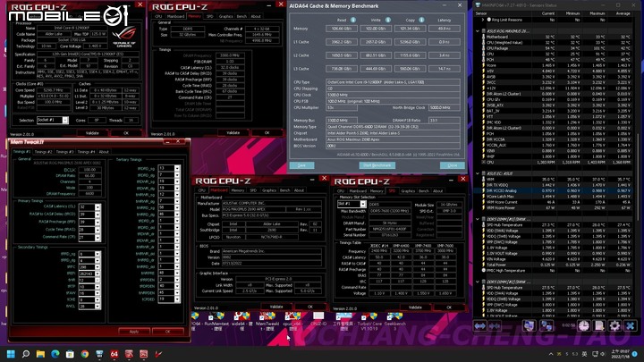Click the HWiNFO save report icon
Image resolution: width=644 pixels, height=362 pixels.
click(599, 326)
